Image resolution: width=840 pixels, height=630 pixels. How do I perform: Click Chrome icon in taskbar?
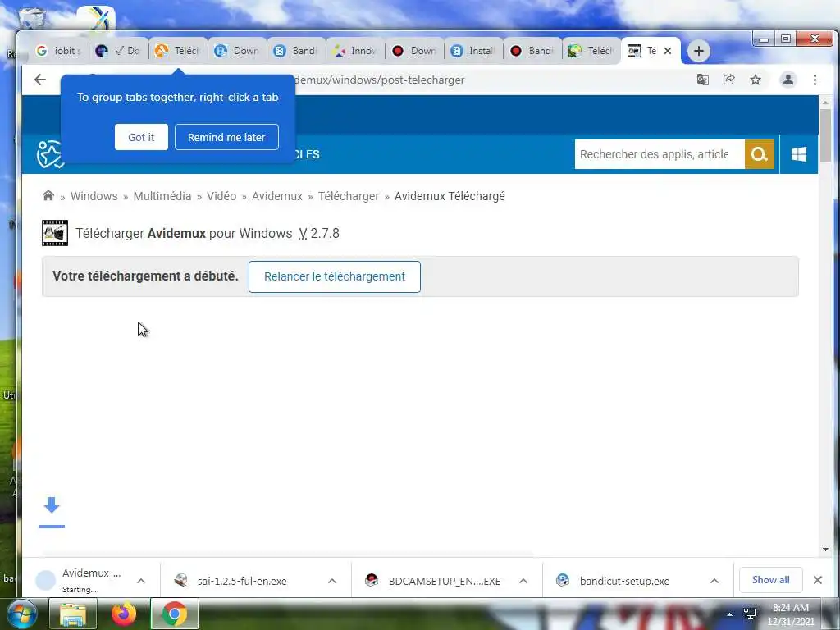175,614
